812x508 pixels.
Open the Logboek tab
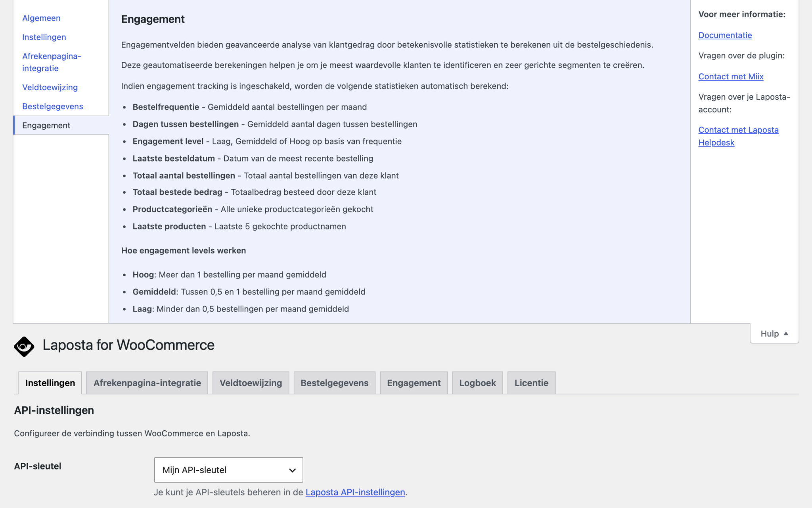[x=477, y=383]
